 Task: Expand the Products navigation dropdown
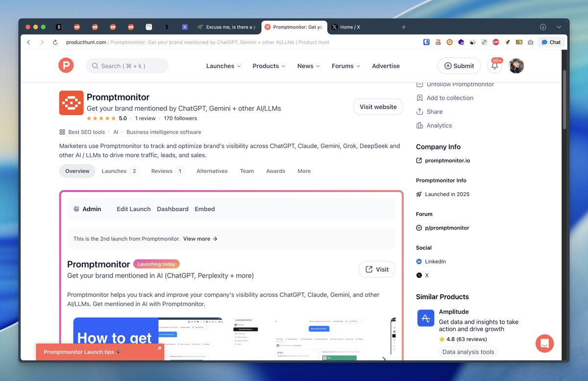[269, 66]
